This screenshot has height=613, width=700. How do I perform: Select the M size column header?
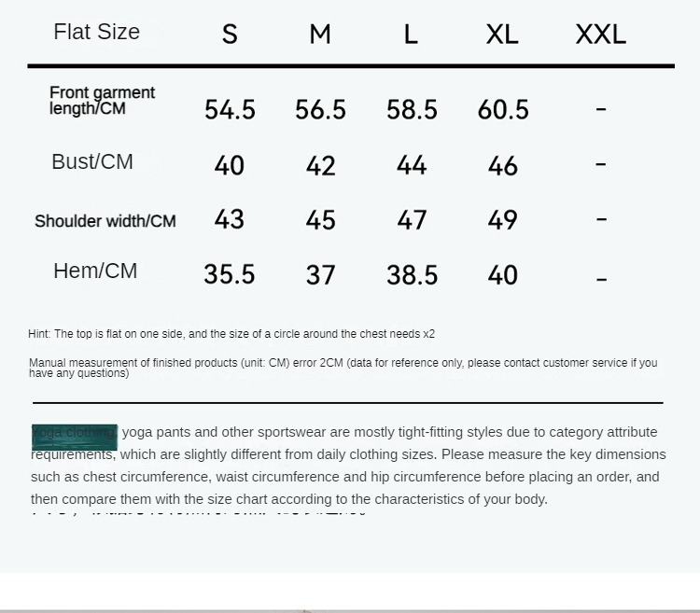[x=320, y=35]
